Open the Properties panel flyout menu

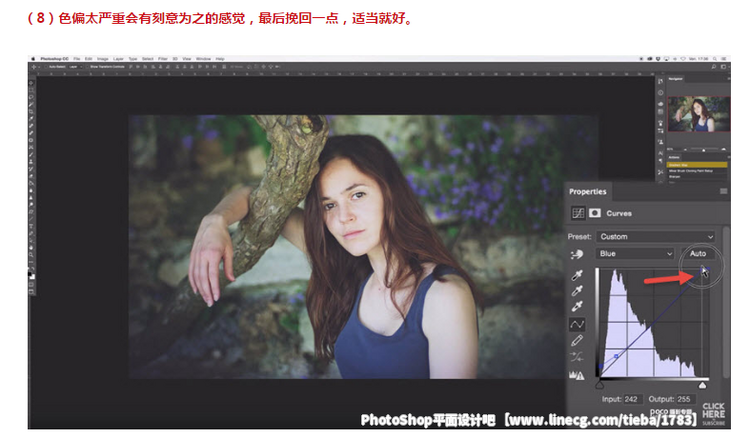click(724, 191)
